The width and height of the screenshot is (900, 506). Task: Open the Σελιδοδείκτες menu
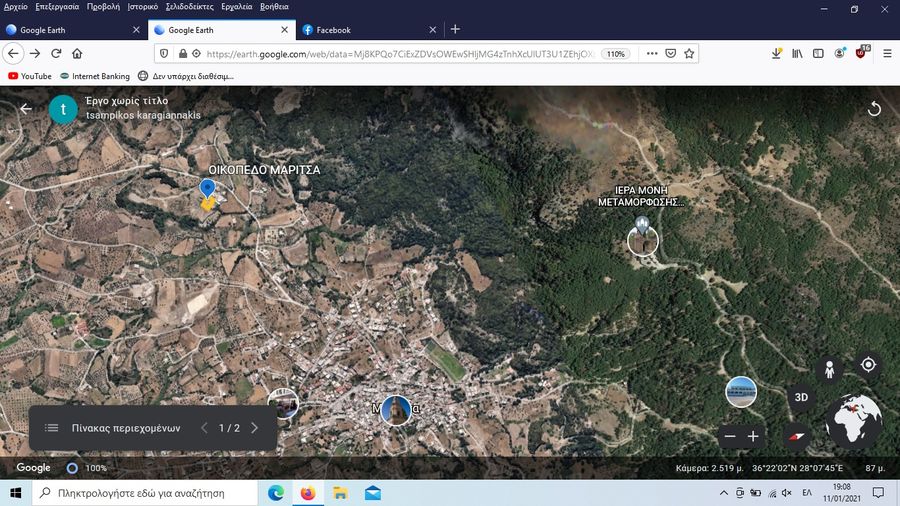pos(189,7)
